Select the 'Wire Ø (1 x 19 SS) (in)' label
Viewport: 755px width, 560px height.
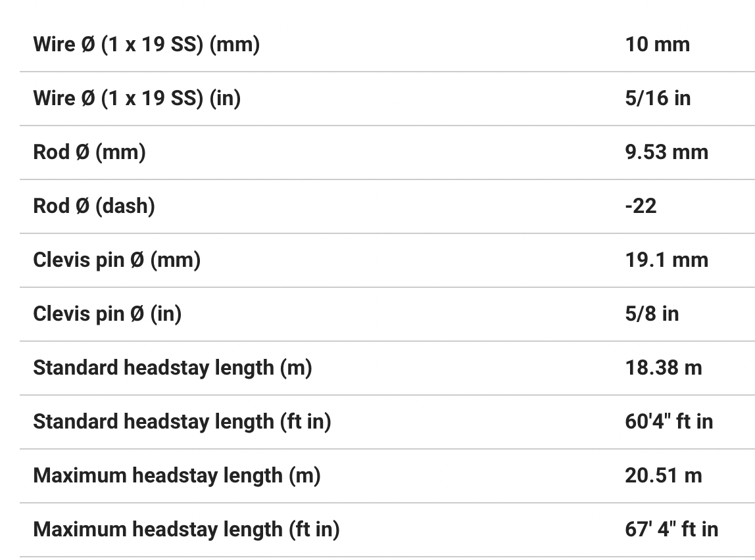[137, 99]
